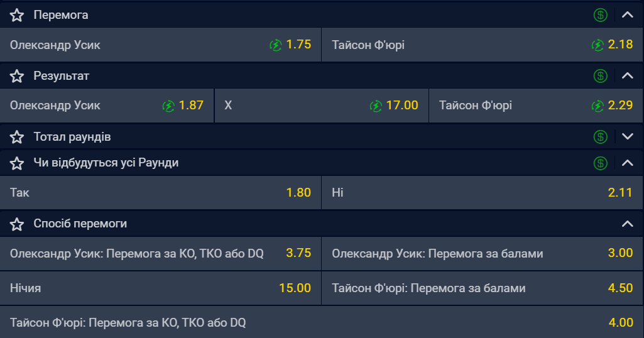Choose Усик: Перемога за балами at 3.00
Viewport: 644px width, 338px height.
click(482, 254)
